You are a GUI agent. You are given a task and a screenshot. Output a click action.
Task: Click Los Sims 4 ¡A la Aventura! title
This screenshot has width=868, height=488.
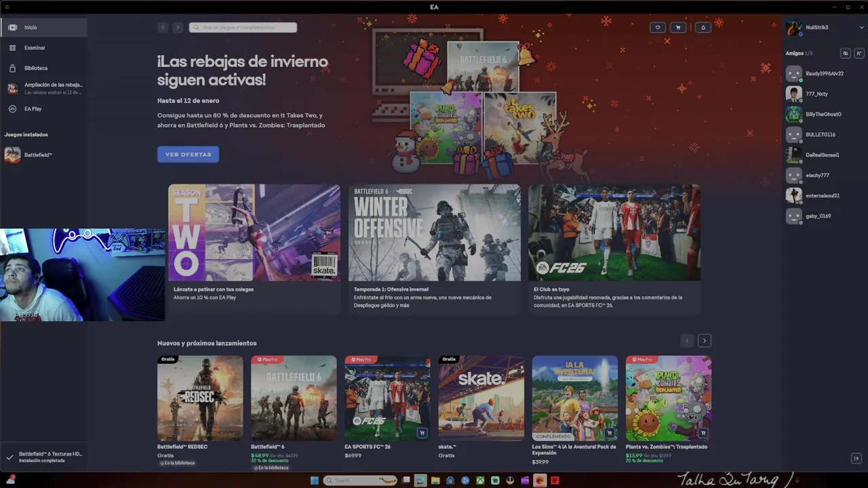point(574,450)
